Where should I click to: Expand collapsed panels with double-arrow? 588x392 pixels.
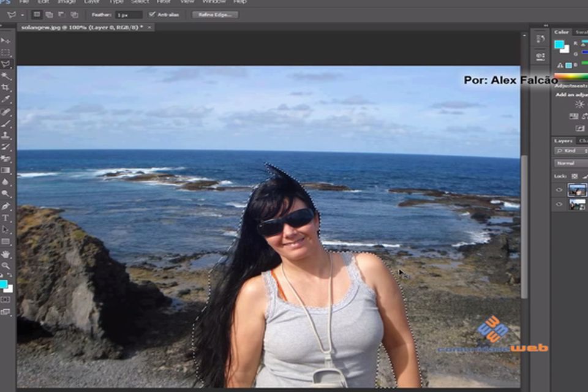point(546,26)
